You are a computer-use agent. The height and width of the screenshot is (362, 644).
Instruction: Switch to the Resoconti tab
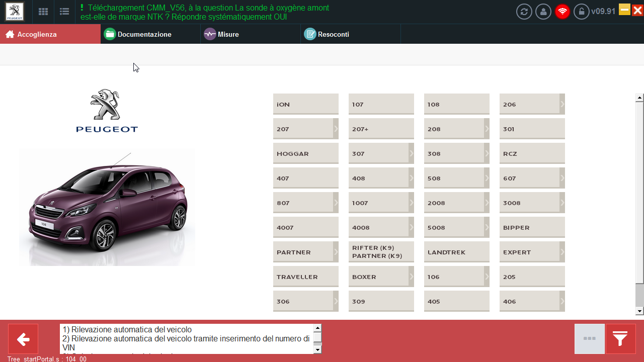click(x=351, y=34)
